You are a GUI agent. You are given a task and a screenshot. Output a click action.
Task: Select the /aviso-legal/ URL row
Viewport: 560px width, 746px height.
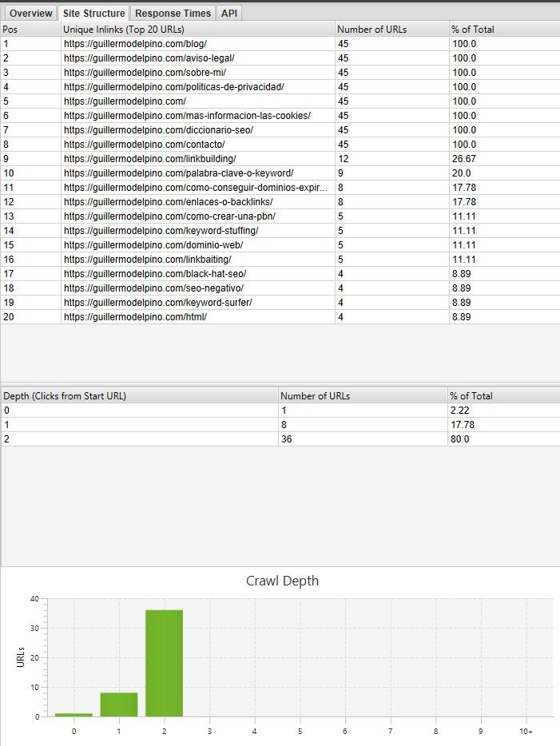tap(149, 58)
